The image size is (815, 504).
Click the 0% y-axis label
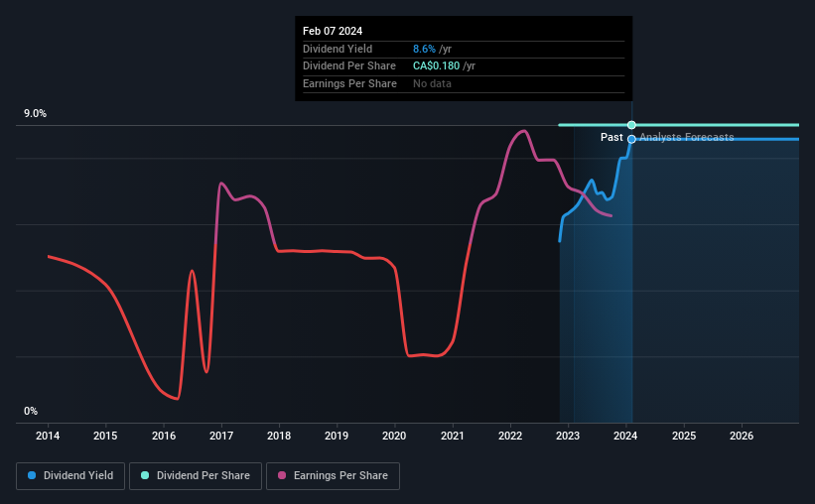[x=31, y=411]
